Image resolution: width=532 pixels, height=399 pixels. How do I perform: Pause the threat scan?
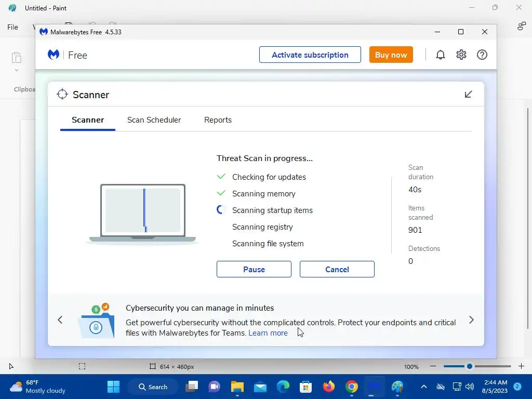(254, 269)
